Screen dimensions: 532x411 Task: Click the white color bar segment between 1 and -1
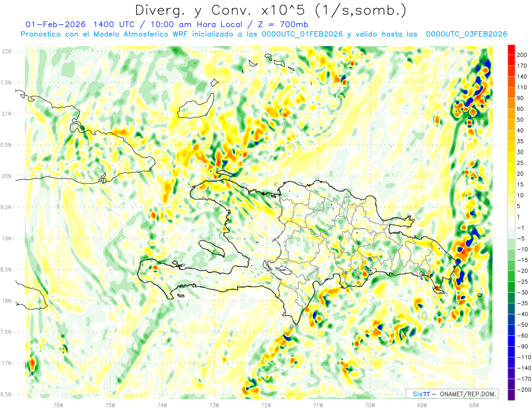pyautogui.click(x=511, y=222)
